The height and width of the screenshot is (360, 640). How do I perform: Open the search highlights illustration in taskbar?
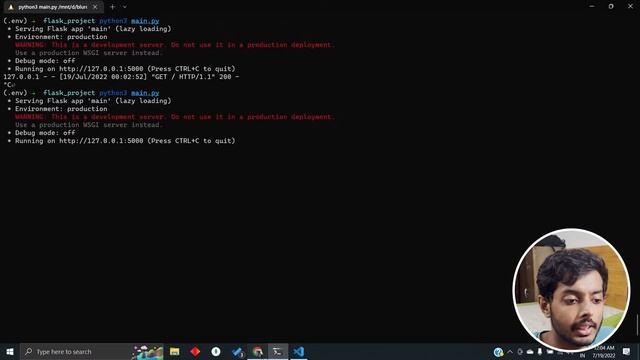click(x=147, y=352)
